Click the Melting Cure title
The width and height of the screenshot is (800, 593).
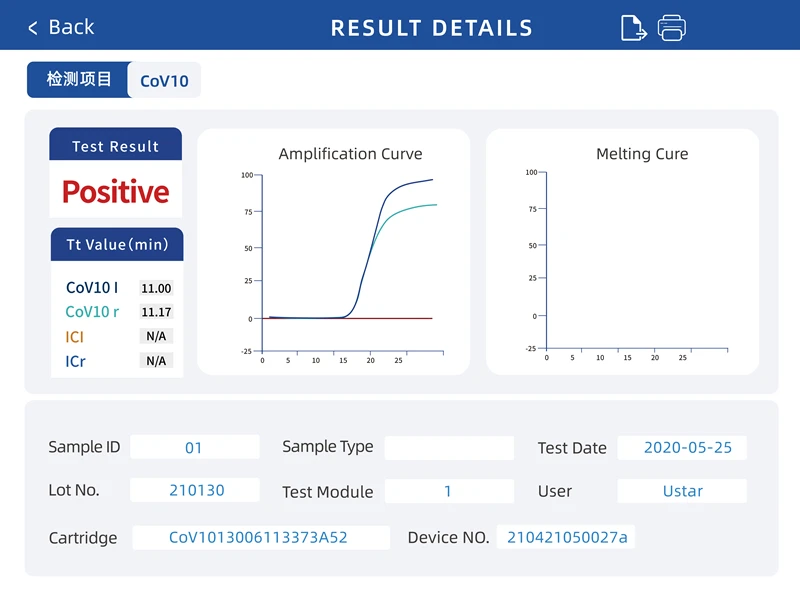click(642, 154)
